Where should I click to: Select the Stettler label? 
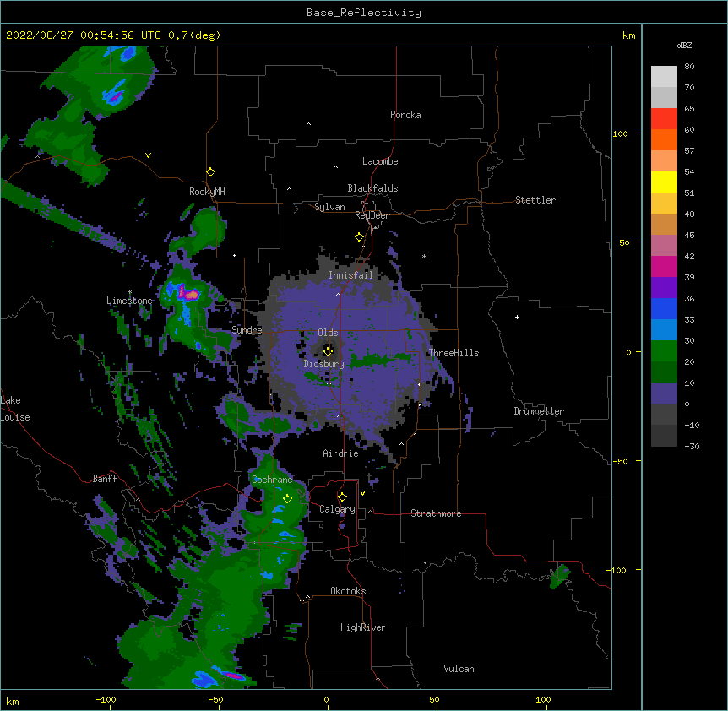click(535, 200)
